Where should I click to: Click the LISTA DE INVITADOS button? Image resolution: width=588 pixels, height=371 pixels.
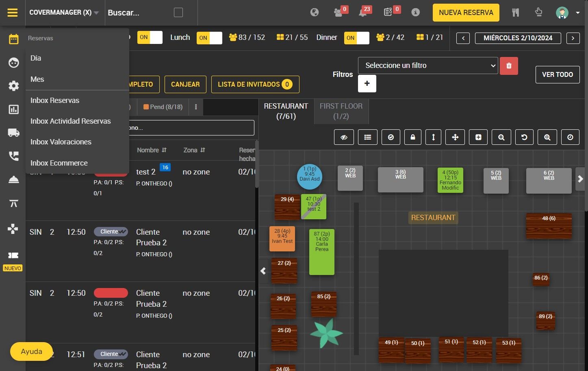(x=255, y=84)
